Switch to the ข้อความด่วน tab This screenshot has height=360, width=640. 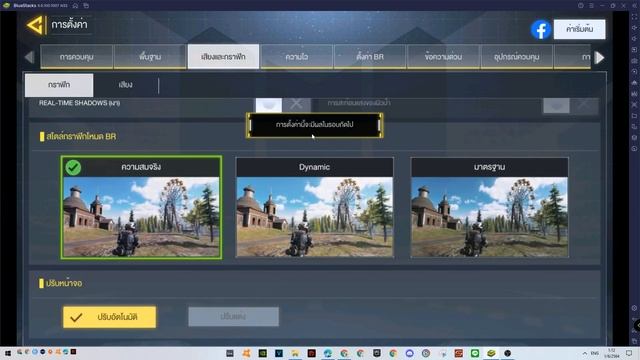(x=443, y=57)
